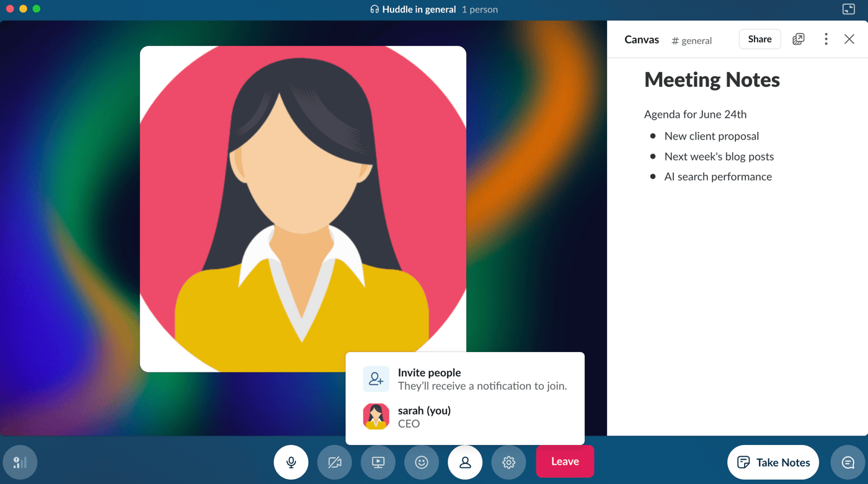Image resolution: width=868 pixels, height=484 pixels.
Task: Open the canvas more options menu
Action: click(x=826, y=39)
